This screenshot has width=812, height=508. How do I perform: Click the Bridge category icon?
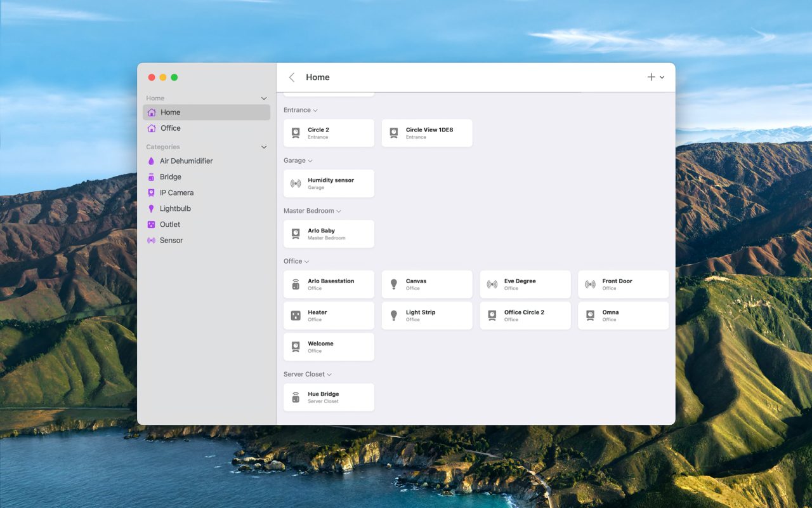click(152, 177)
